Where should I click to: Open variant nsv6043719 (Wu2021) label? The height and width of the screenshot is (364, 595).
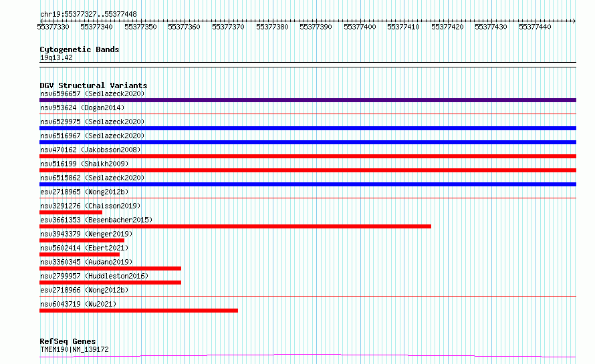click(x=78, y=304)
